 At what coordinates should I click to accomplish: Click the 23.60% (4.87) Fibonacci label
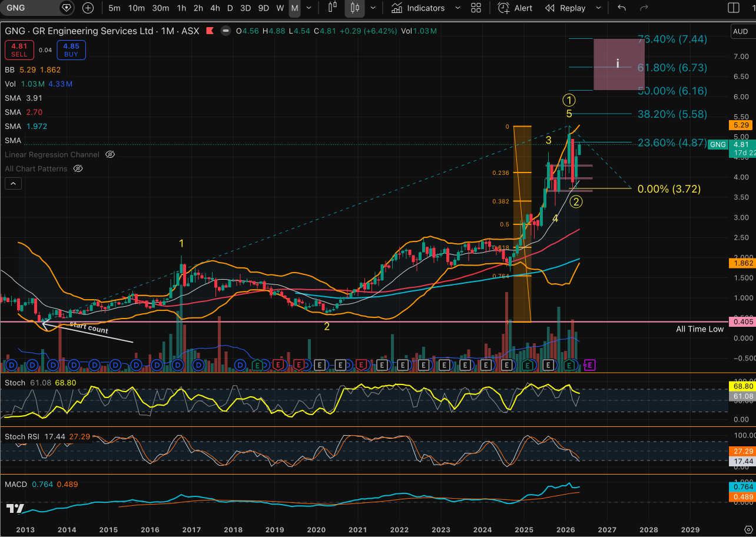pos(672,142)
